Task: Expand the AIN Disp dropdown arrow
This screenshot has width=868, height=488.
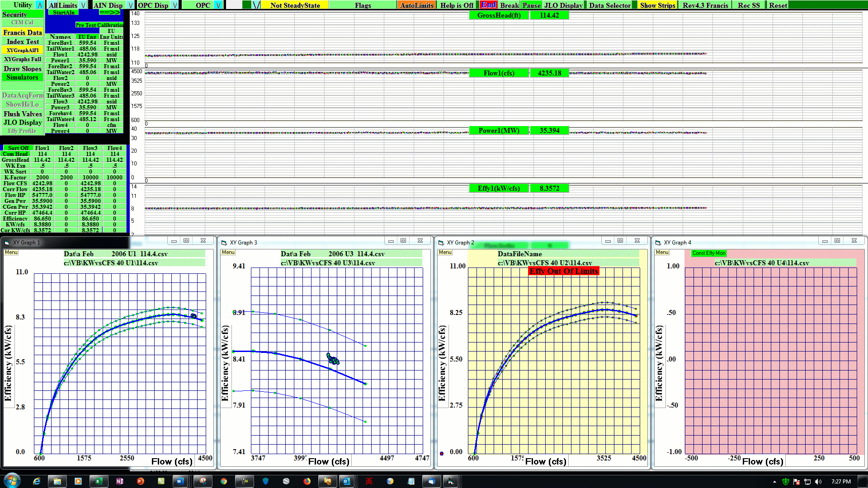Action: 130,5
